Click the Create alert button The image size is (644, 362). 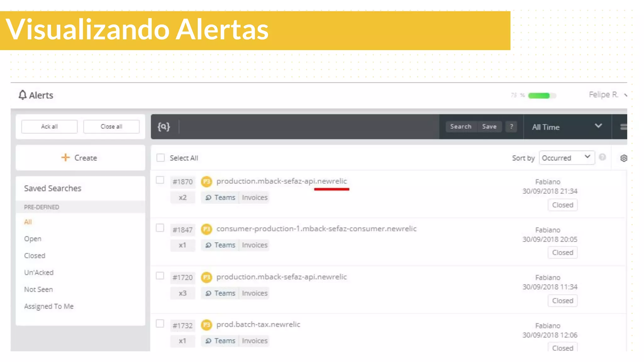(80, 158)
